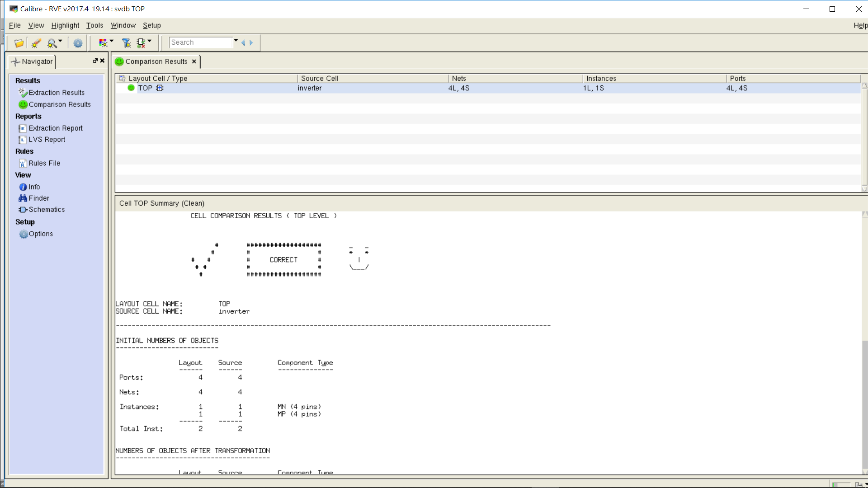Viewport: 868px width, 488px height.
Task: Select the Navigator tab
Action: tap(32, 61)
